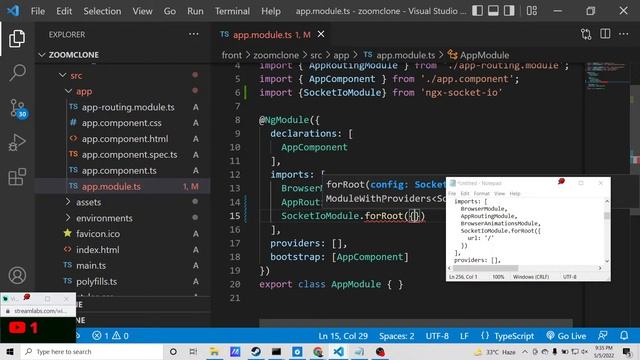Open Format menu in Notepad window
The height and width of the screenshot is (360, 640).
481,193
